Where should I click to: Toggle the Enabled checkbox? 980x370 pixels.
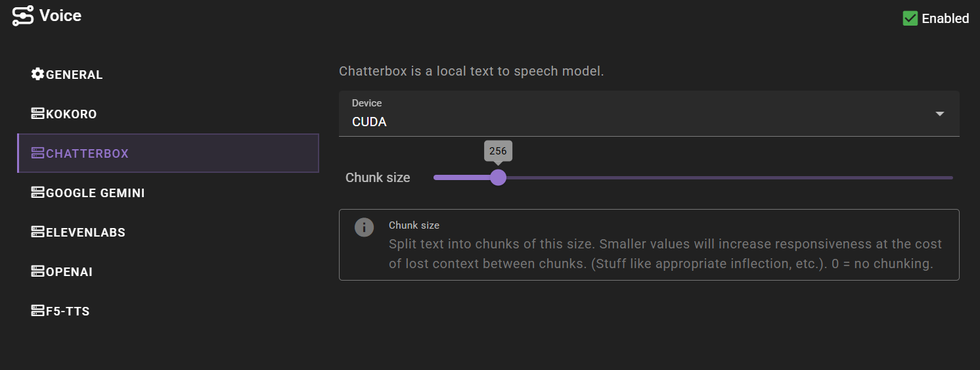pyautogui.click(x=910, y=18)
